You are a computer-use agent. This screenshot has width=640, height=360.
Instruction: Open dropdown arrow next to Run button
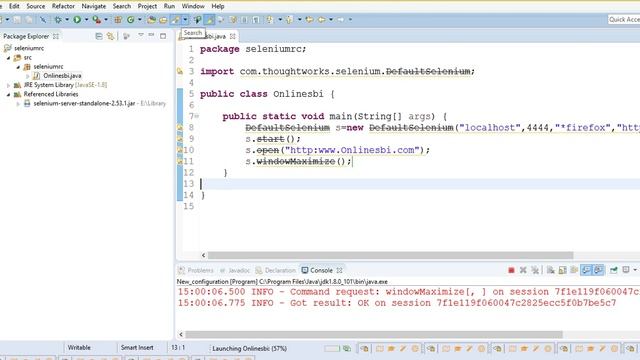86,19
